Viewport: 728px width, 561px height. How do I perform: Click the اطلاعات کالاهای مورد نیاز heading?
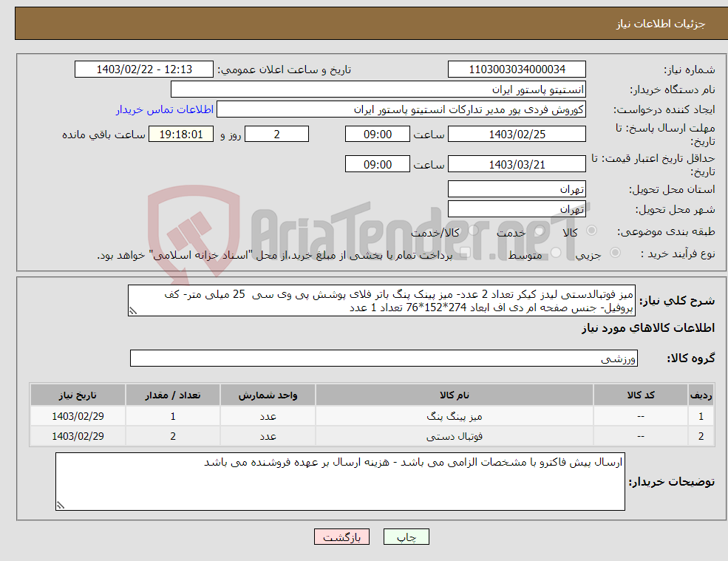coord(648,328)
